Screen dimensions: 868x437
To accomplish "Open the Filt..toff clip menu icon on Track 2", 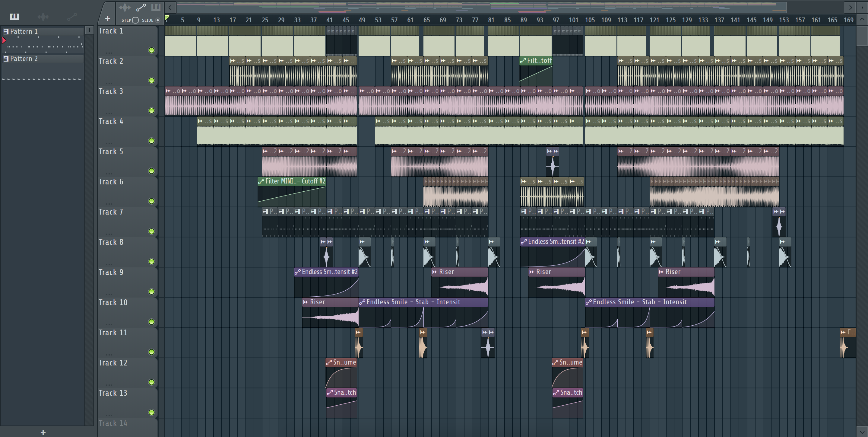I will [x=523, y=61].
